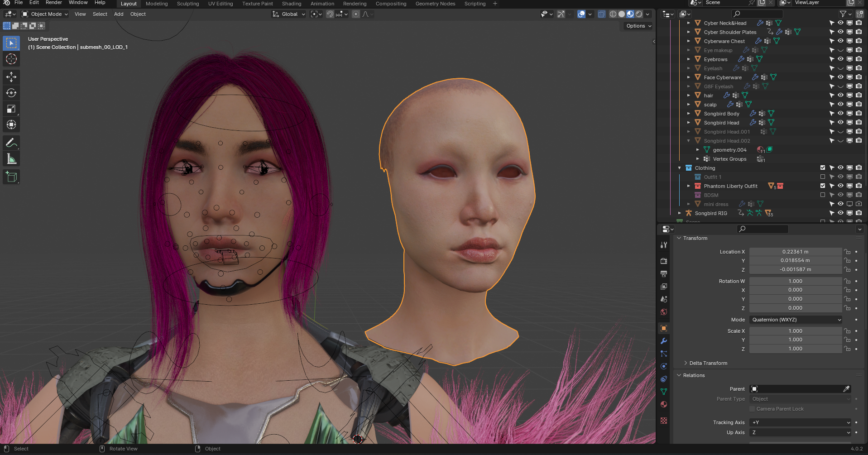
Task: Click the Location X value field
Action: (795, 252)
